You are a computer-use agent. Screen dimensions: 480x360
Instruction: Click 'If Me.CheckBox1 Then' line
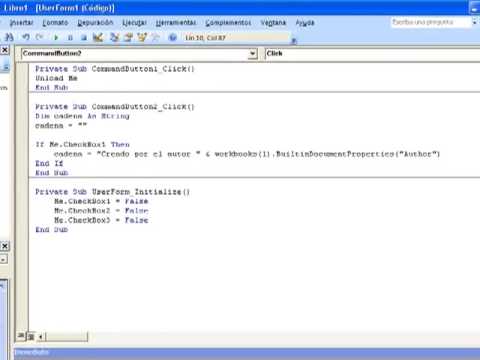pos(82,144)
